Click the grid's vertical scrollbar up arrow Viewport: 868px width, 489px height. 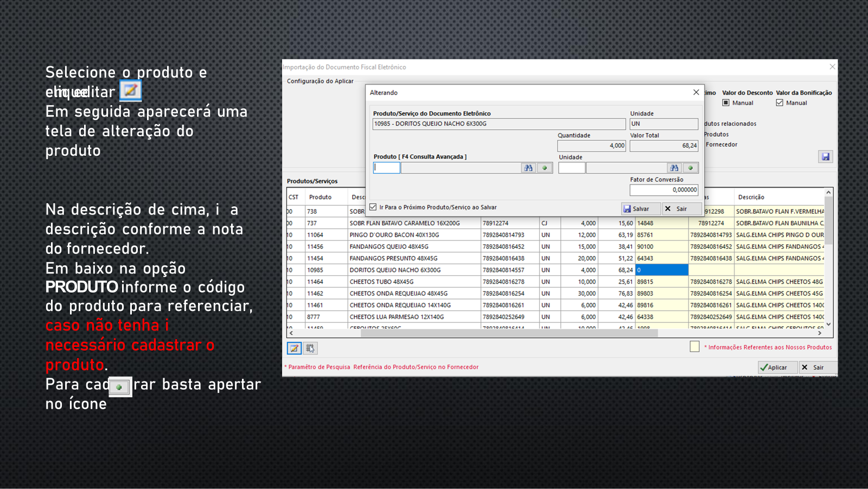828,193
